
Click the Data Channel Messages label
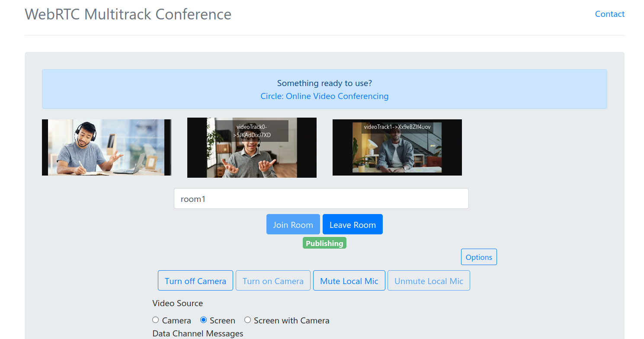click(x=198, y=333)
